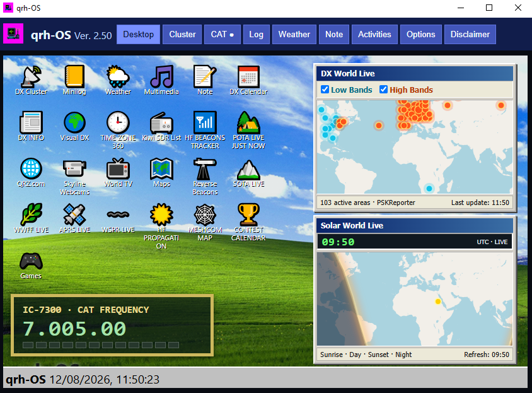This screenshot has width=532, height=393.
Task: Open Skyline Webcams camera icon
Action: (x=74, y=177)
